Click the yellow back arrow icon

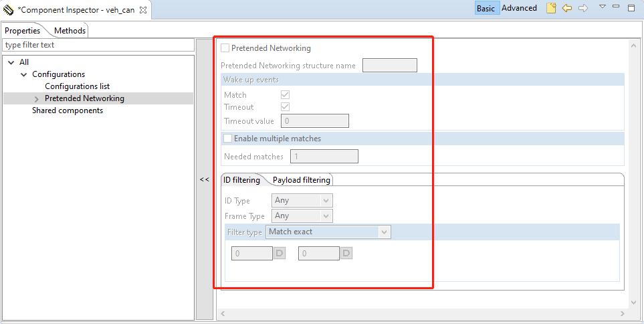coord(567,8)
